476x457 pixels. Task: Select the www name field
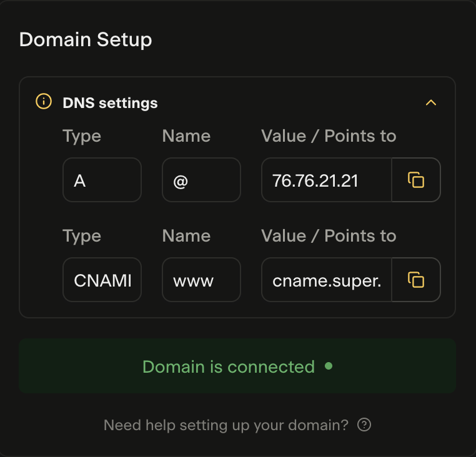tap(201, 280)
